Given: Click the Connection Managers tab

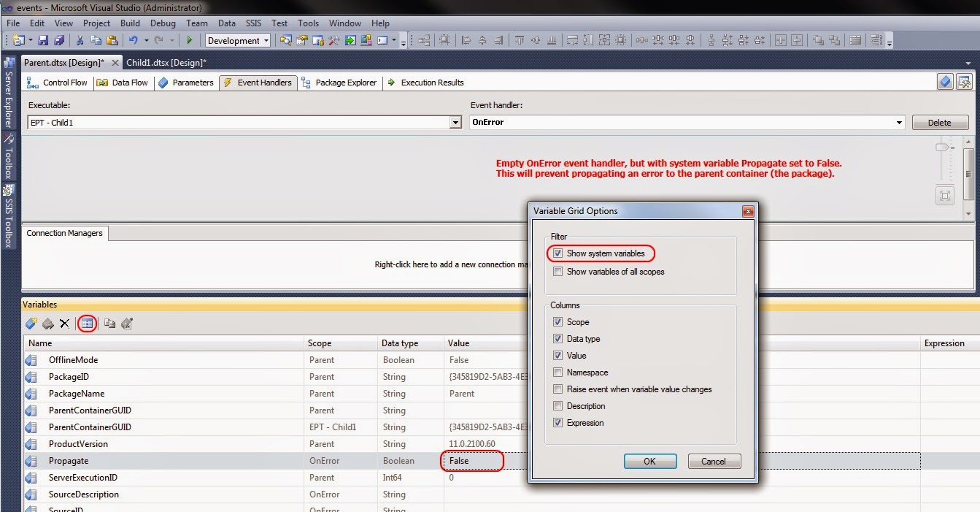Looking at the screenshot, I should tap(65, 233).
